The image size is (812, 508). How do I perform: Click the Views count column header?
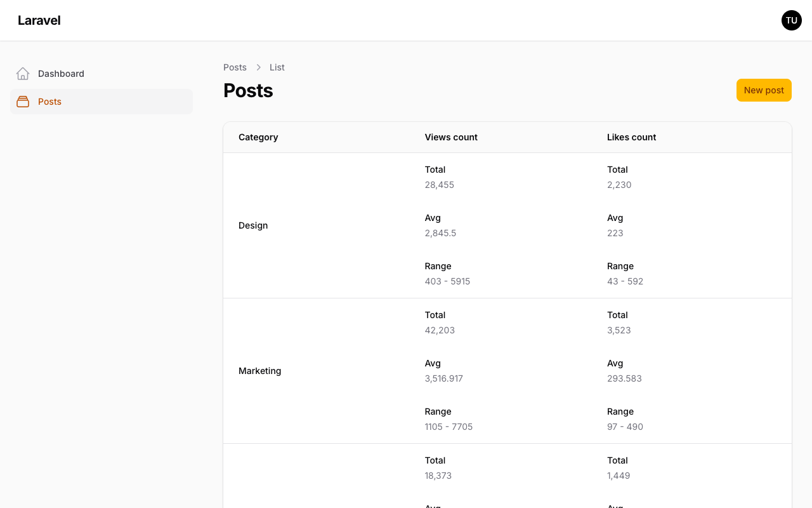pos(451,137)
